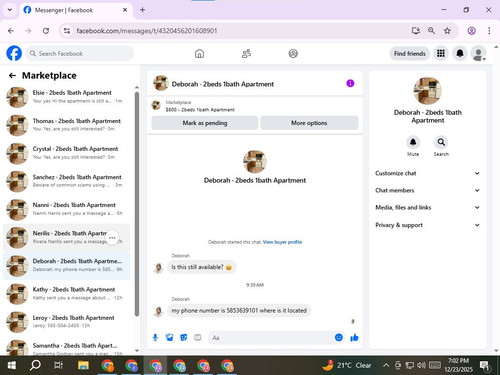Open the Elsie apartment conversation
500x375 pixels.
click(x=67, y=97)
